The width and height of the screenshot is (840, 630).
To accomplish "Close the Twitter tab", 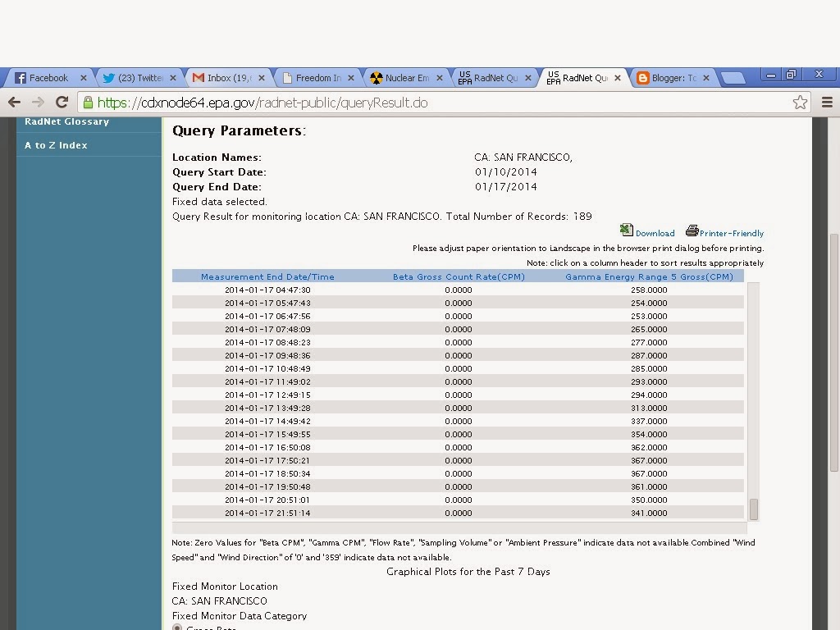I will click(x=173, y=78).
